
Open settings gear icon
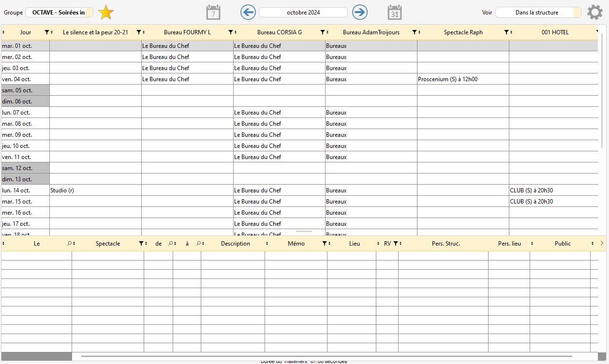(x=595, y=13)
